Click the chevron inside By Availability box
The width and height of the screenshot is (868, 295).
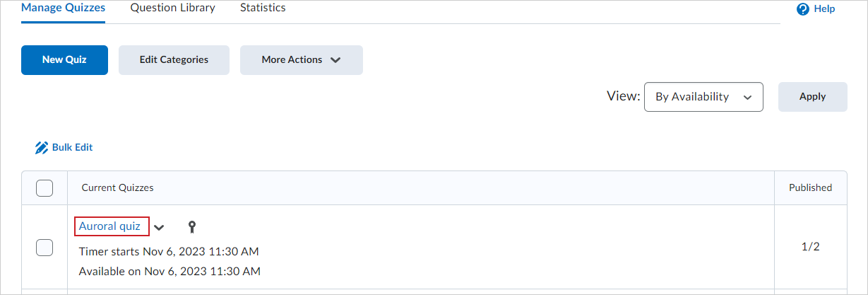coord(747,98)
